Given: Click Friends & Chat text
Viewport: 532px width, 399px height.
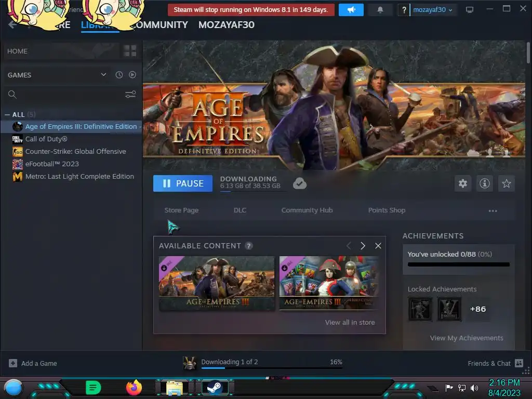Looking at the screenshot, I should click(489, 363).
